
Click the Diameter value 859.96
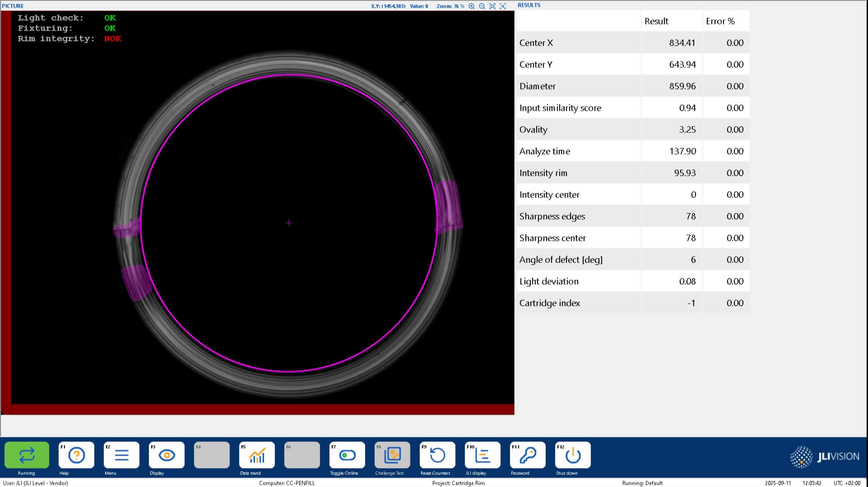pyautogui.click(x=682, y=86)
